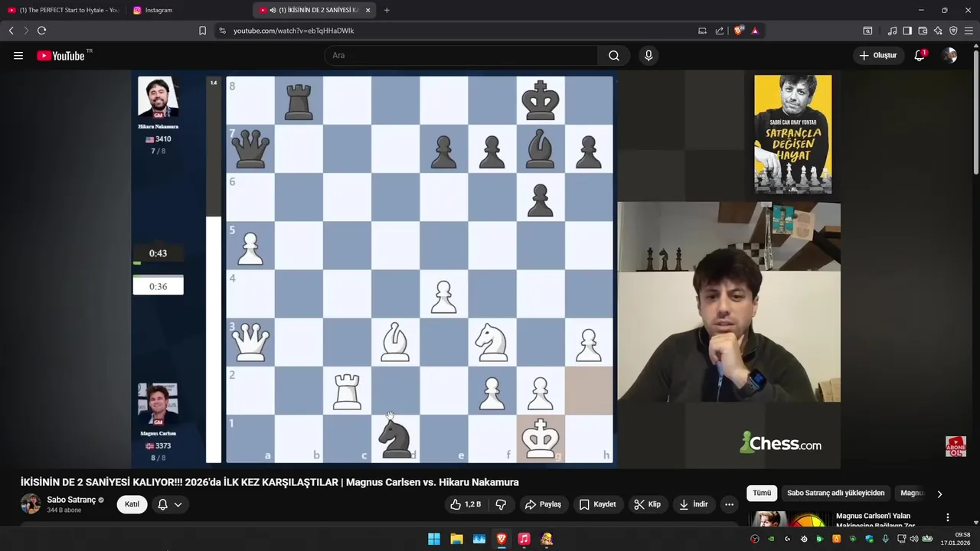Click the chess video player
This screenshot has width=980, height=551.
pyautogui.click(x=485, y=269)
